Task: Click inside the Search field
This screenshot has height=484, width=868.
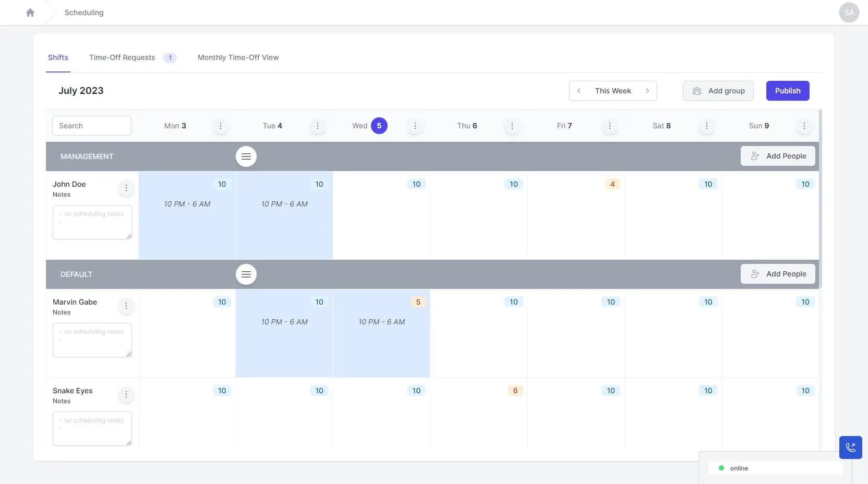Action: click(x=91, y=126)
